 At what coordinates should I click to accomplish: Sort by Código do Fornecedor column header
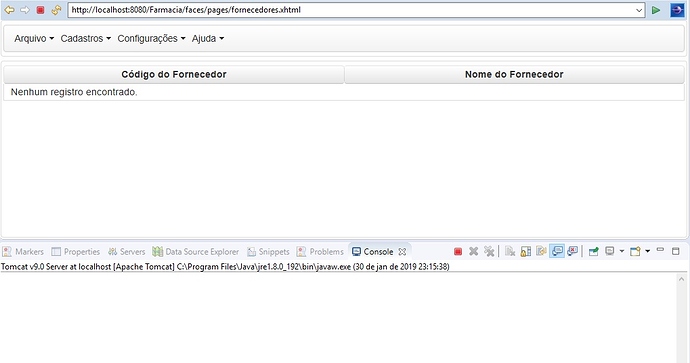pyautogui.click(x=174, y=74)
